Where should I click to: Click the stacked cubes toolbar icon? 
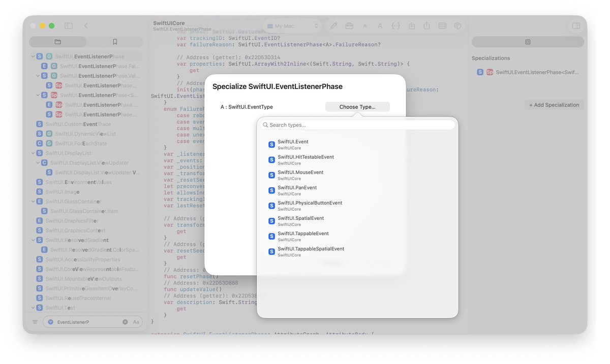point(457,25)
